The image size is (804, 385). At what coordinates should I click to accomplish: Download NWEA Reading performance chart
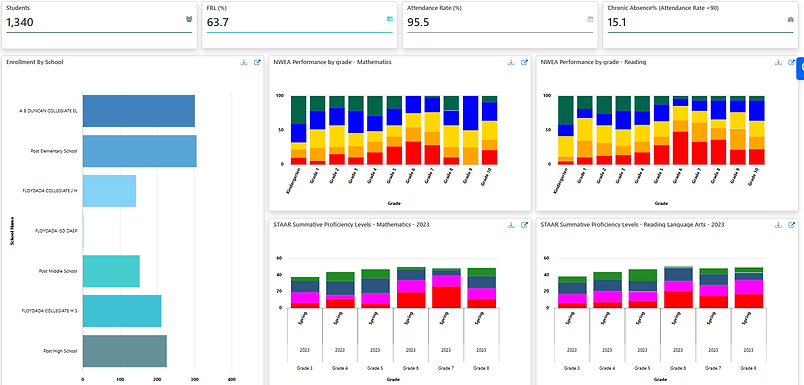click(778, 63)
